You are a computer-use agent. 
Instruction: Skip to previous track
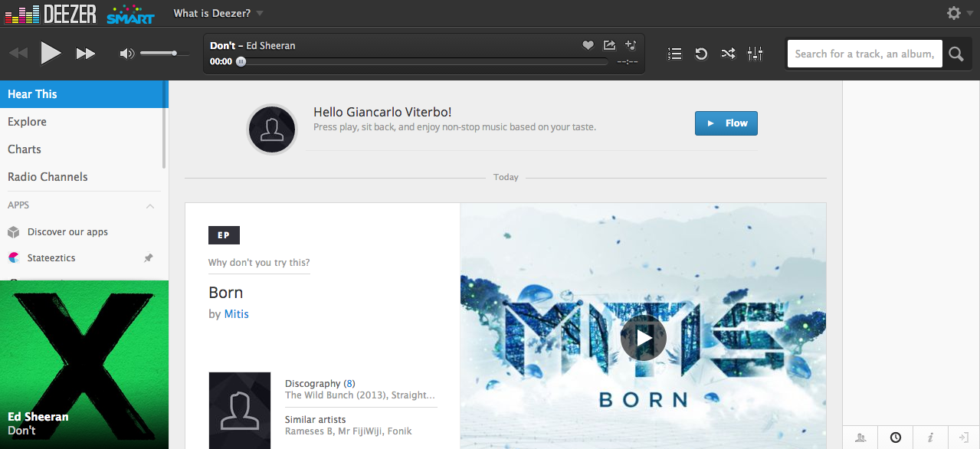coord(18,54)
